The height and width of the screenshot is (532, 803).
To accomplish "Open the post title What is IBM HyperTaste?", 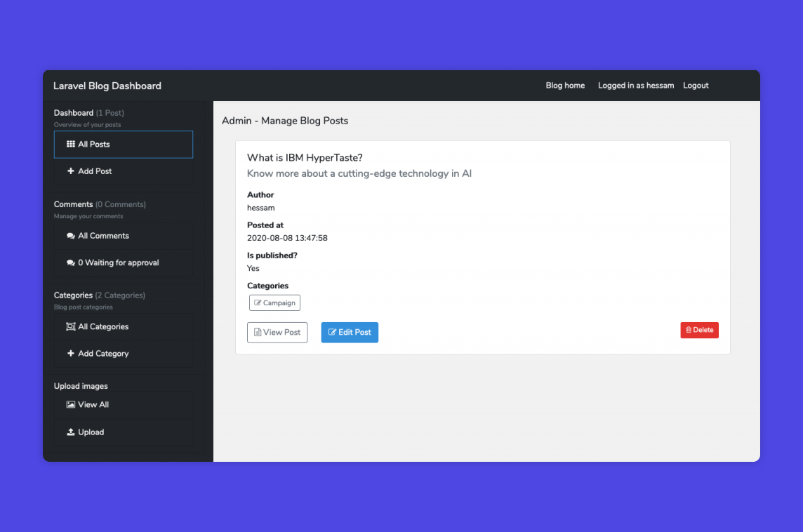I will [305, 158].
